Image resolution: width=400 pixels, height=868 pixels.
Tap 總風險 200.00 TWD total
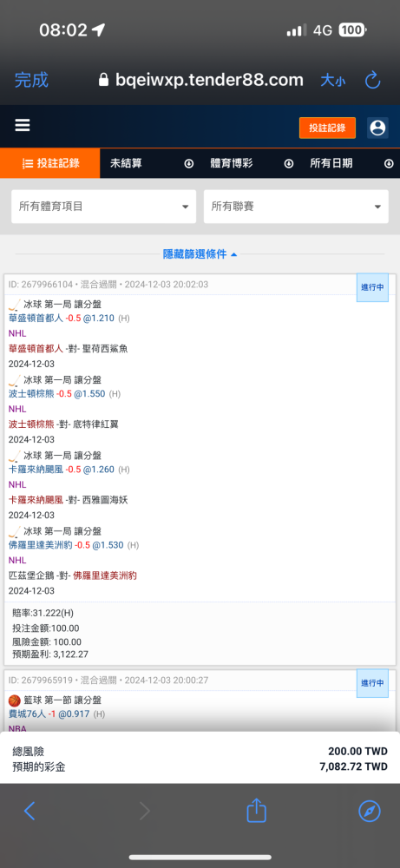click(x=200, y=751)
